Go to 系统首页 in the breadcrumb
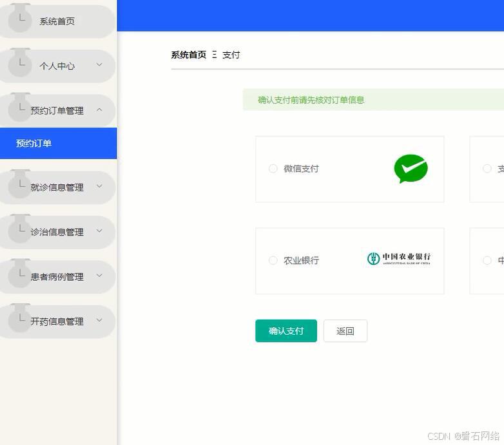Screen dimensions: 504x445 189,55
